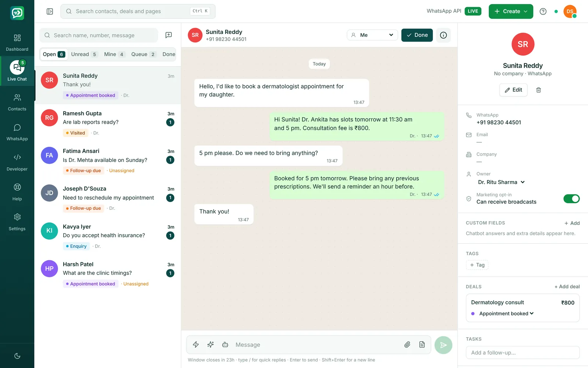Toggle Marketing opt-in switch
This screenshot has height=368, width=588.
click(x=571, y=199)
